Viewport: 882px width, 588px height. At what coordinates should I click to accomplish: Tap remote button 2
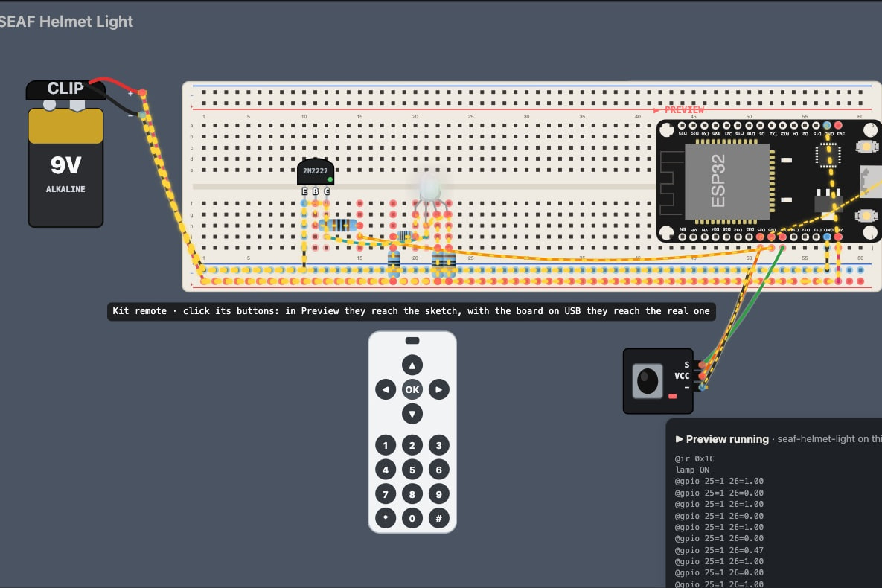click(x=412, y=446)
